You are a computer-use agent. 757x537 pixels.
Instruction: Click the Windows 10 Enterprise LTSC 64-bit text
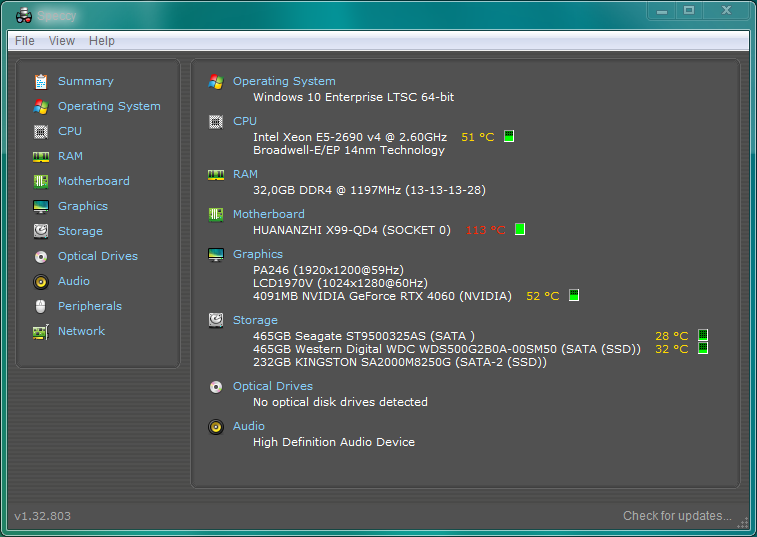pyautogui.click(x=353, y=97)
